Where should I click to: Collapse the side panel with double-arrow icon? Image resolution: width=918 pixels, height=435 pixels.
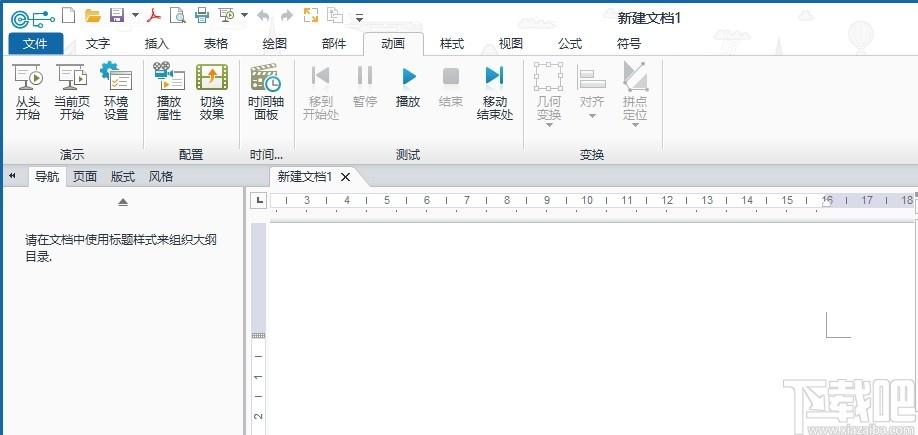pyautogui.click(x=12, y=176)
